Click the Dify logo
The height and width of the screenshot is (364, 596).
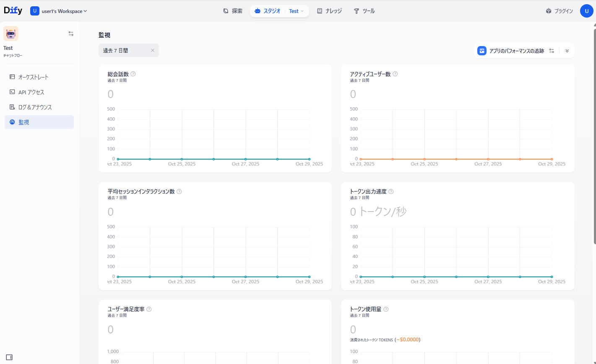(x=13, y=10)
